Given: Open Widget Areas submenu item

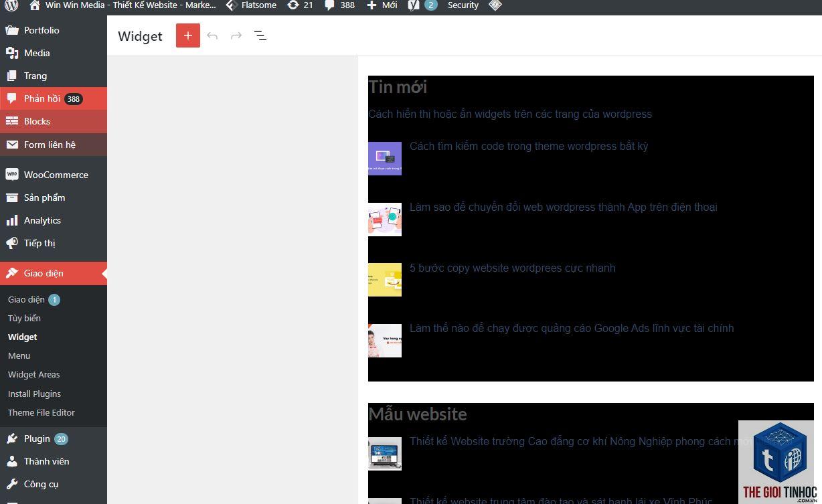Looking at the screenshot, I should (34, 374).
